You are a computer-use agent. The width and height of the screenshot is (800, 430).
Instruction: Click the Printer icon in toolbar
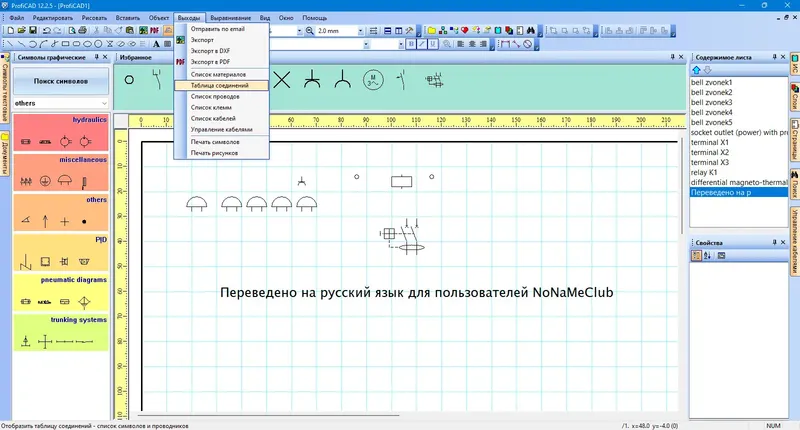click(82, 31)
